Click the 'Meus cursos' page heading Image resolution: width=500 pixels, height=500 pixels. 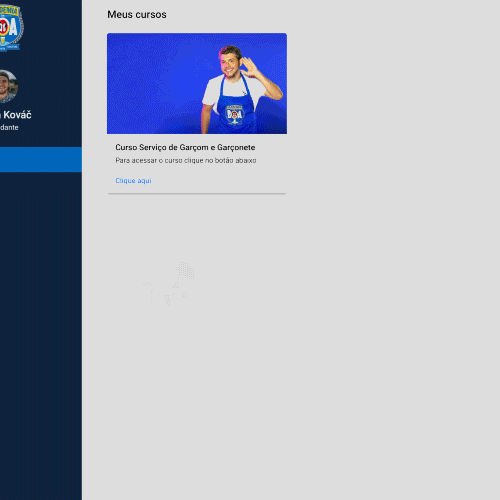137,15
